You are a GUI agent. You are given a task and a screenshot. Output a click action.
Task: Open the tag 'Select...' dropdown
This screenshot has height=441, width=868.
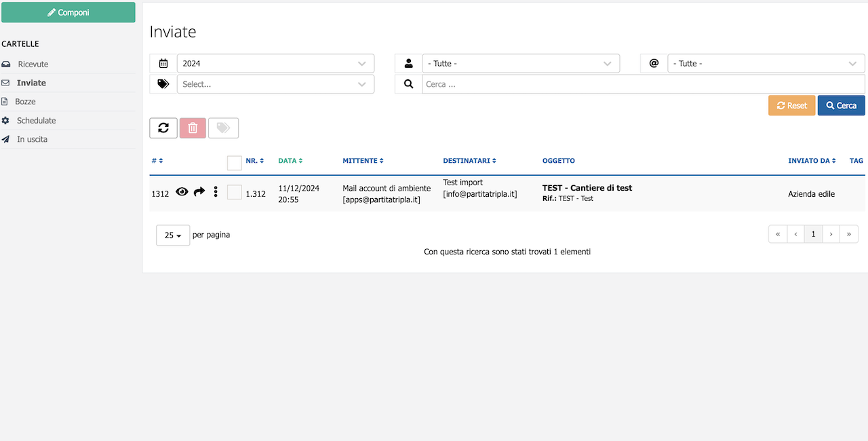(x=275, y=84)
